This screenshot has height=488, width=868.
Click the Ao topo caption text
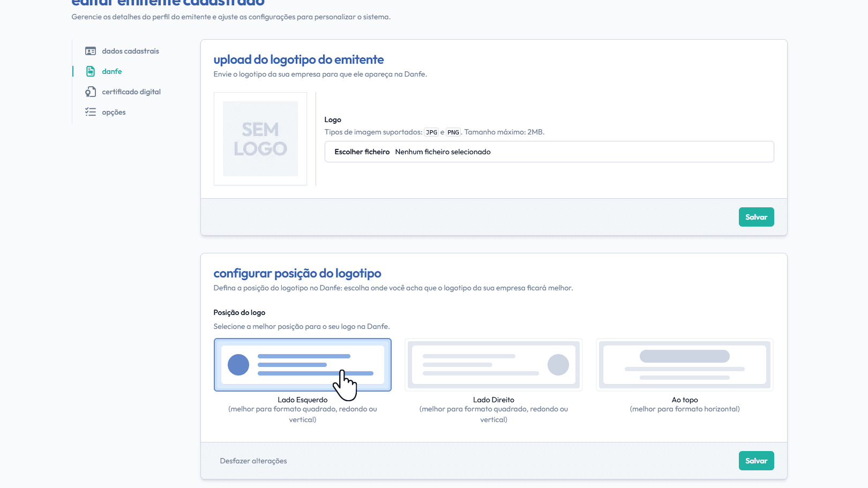pyautogui.click(x=684, y=400)
